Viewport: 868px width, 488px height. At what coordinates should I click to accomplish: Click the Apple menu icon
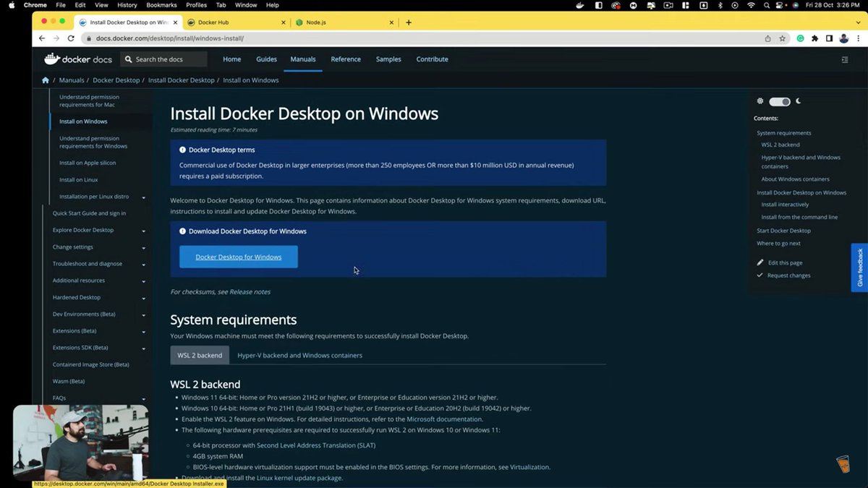coord(12,5)
